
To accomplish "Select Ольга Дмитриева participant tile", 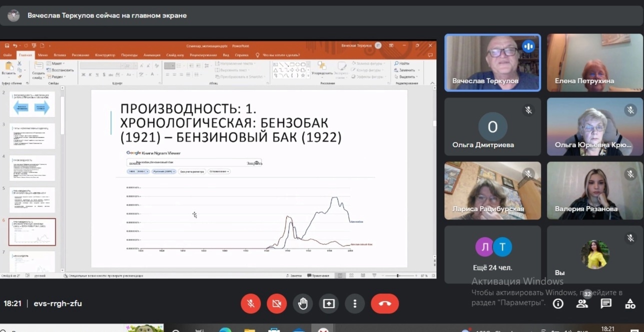I will click(493, 126).
